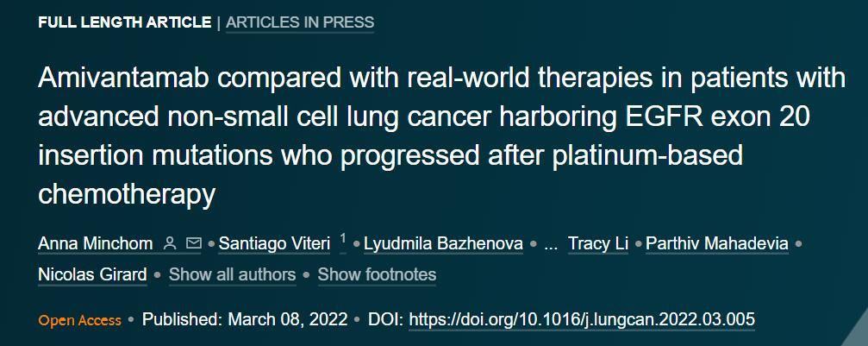
Task: Show all authors of the article
Action: coord(232,275)
